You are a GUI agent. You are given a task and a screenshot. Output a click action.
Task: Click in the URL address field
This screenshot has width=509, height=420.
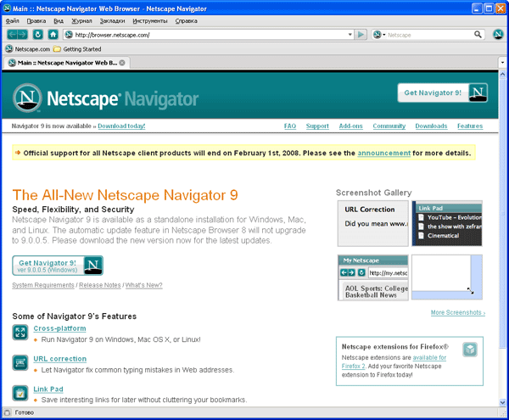point(210,35)
